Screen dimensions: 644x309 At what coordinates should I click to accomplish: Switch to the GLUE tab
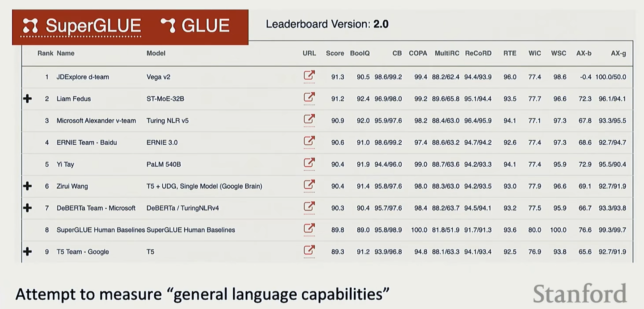pyautogui.click(x=195, y=26)
